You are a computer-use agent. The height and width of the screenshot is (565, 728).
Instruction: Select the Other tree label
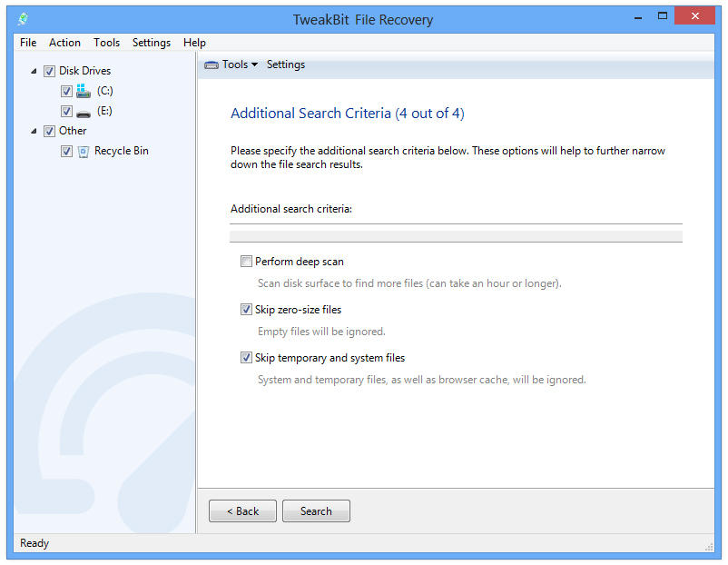(x=73, y=131)
